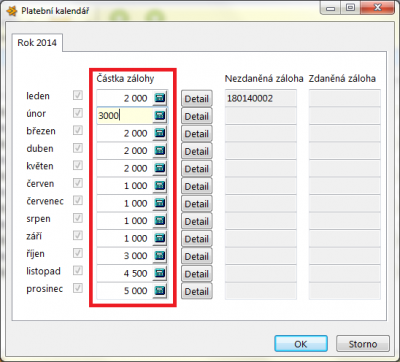Viewport: 400px width, 362px height.
Task: Open Detail for září row
Action: [x=197, y=239]
